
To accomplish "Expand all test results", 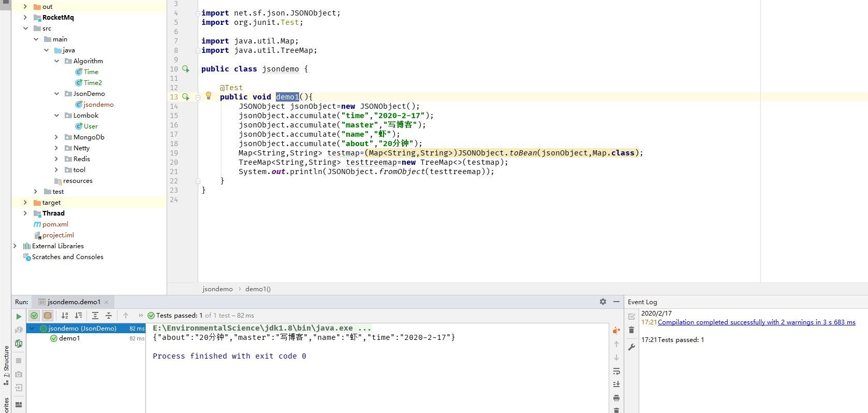I will (x=95, y=316).
